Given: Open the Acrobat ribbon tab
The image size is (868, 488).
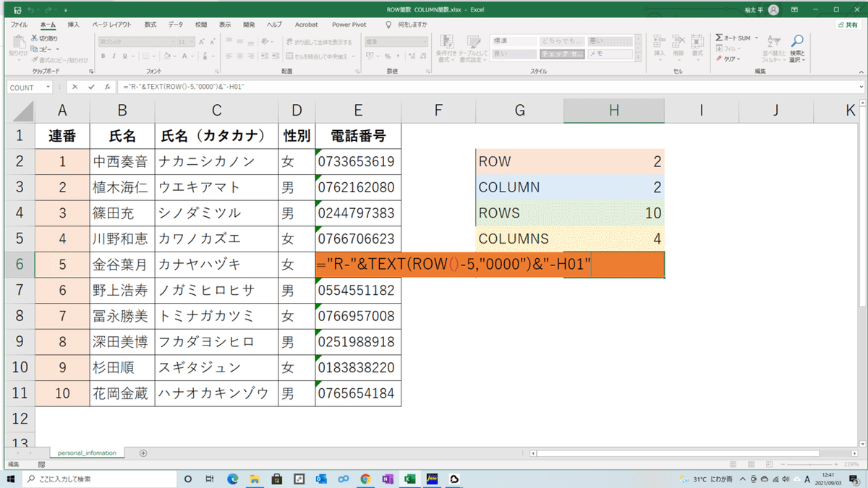Looking at the screenshot, I should (x=306, y=25).
